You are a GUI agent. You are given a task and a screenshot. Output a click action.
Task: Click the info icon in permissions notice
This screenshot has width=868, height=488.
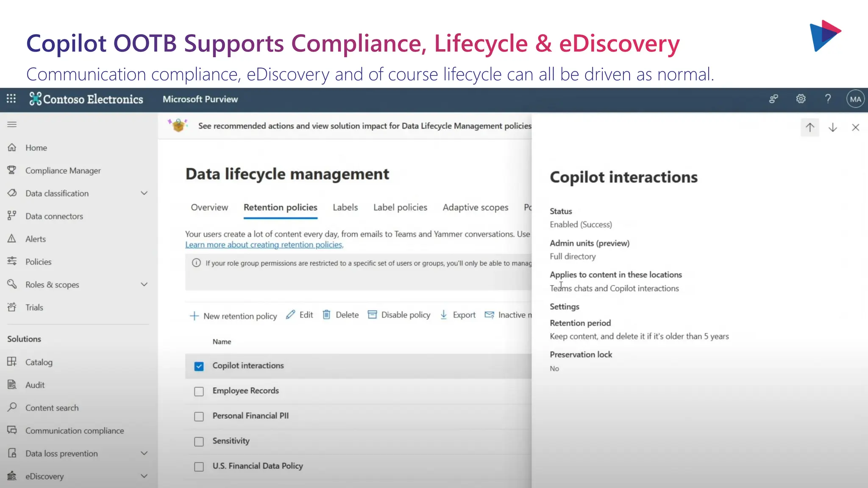[196, 263]
